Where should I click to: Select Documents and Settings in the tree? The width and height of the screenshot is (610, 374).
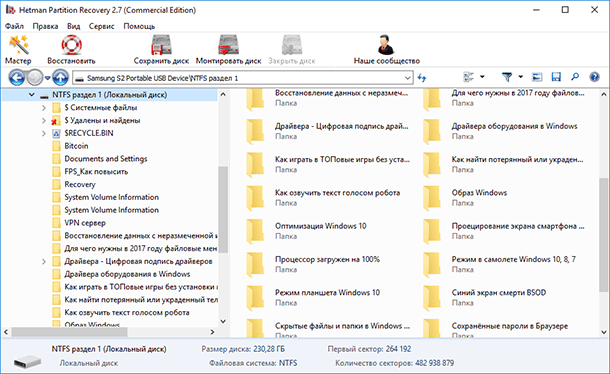pyautogui.click(x=106, y=159)
